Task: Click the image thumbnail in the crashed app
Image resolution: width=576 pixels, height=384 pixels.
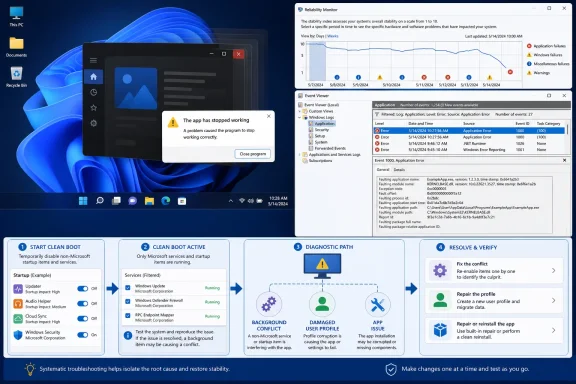Action: point(136,88)
